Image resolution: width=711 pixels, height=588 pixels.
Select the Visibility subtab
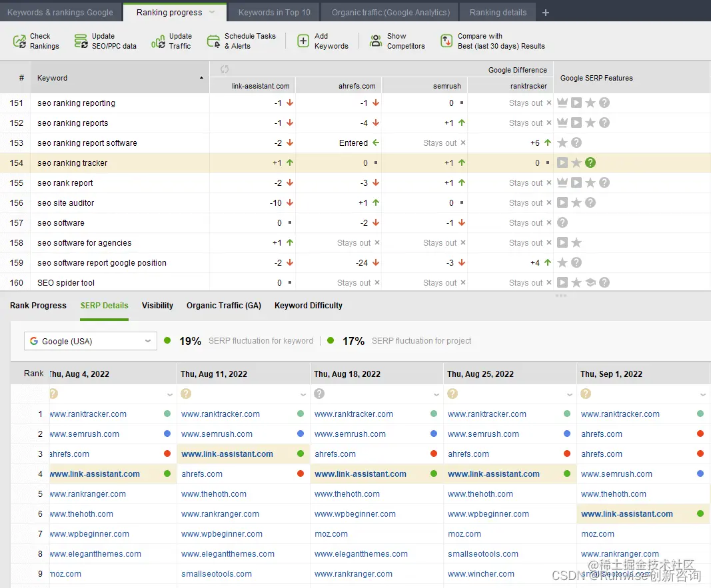(x=157, y=306)
